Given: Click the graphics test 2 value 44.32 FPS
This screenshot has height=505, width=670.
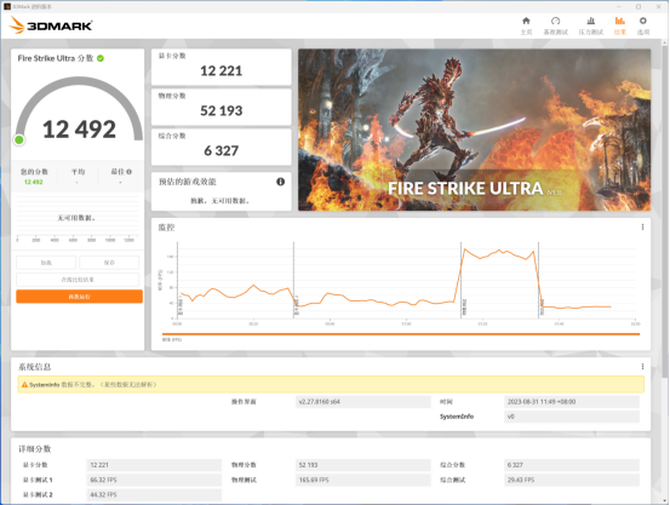Looking at the screenshot, I should pos(154,495).
